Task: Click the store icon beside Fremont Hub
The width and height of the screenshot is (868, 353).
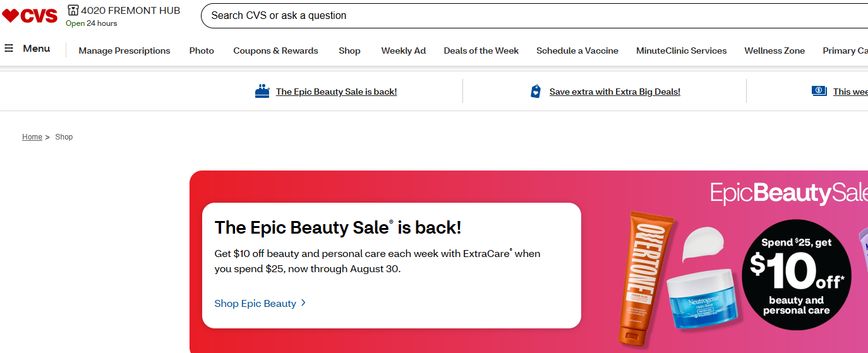Action: point(73,10)
